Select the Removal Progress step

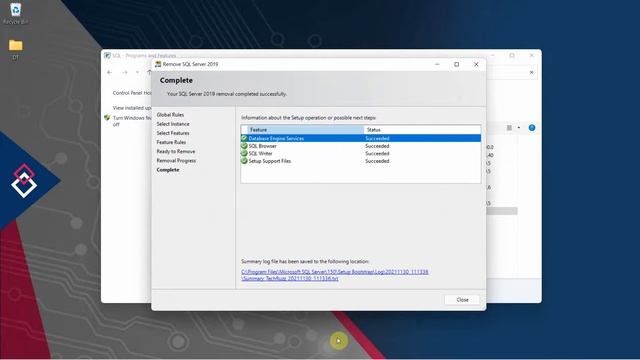click(x=176, y=160)
